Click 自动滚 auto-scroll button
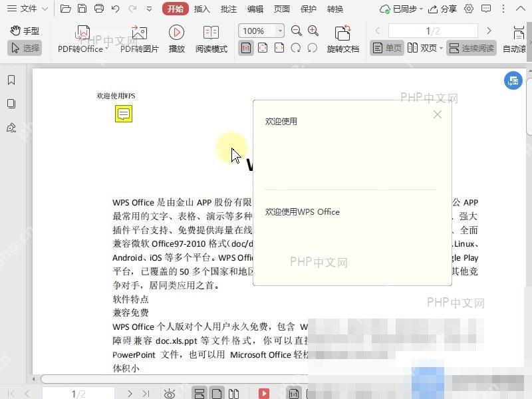Screen dimensions: 532x399 pos(515,39)
